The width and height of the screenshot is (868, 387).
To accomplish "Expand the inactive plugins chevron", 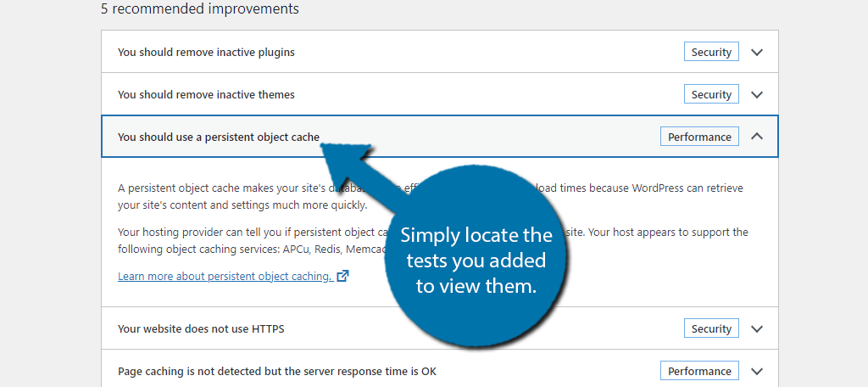I will pyautogui.click(x=757, y=52).
